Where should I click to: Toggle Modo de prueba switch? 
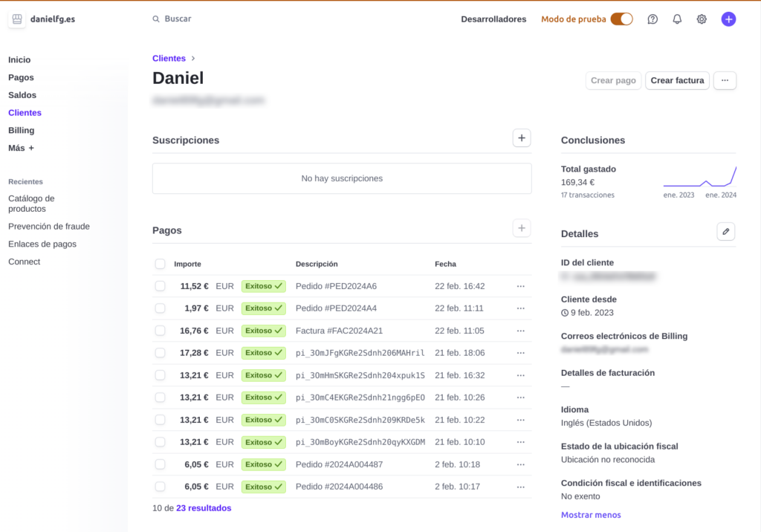click(x=621, y=19)
